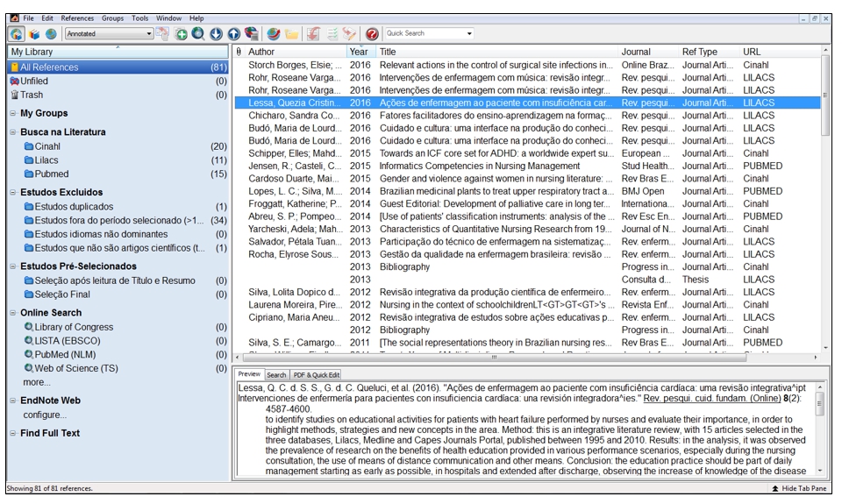Collapse the Estudos Excluidos group set
The image size is (842, 504).
pos(12,193)
